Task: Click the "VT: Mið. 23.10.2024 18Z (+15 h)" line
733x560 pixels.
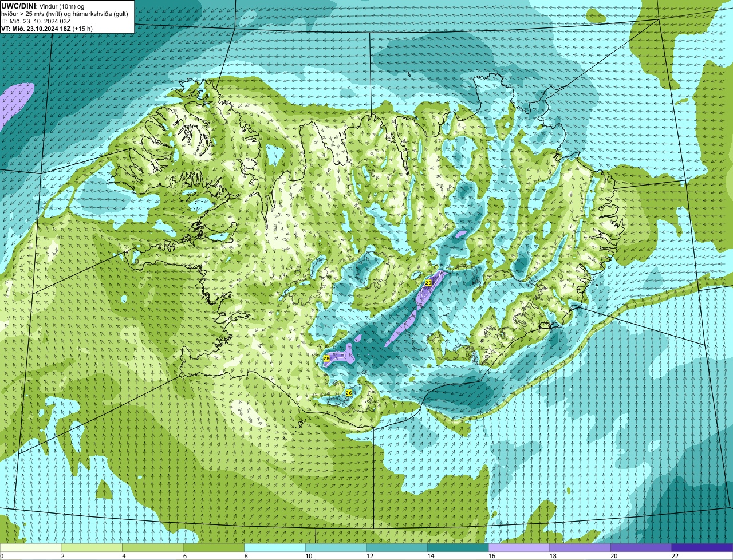Action: 47,28
